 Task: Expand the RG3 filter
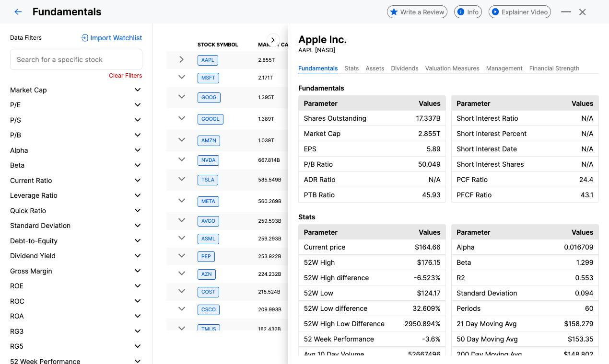coord(76,331)
